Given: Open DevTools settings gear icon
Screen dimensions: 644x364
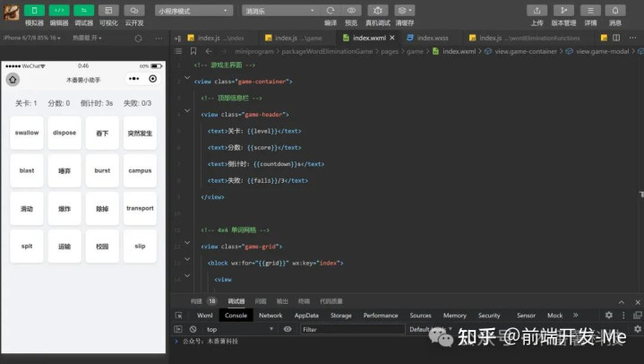Looking at the screenshot, I should coord(609,316).
